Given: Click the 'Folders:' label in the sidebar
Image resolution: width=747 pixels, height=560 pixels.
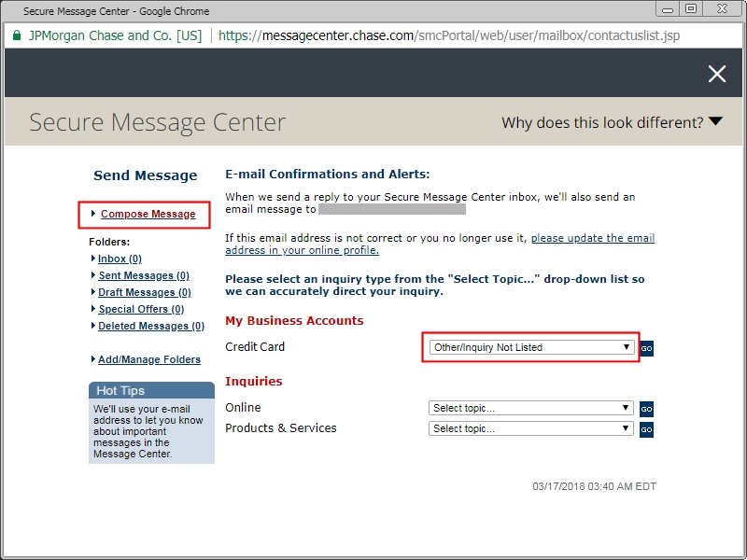Looking at the screenshot, I should (109, 242).
